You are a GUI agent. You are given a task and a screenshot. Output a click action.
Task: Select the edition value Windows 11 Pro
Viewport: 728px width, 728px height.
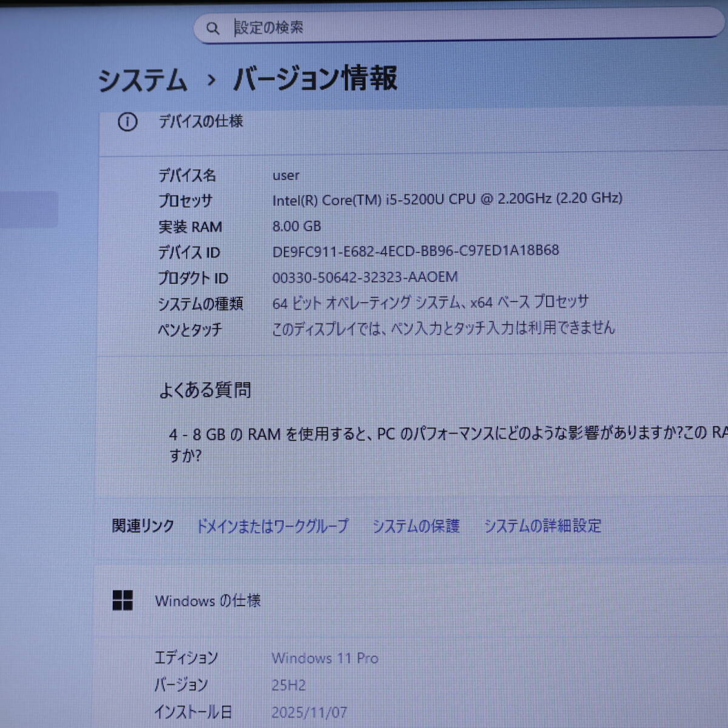[x=325, y=658]
